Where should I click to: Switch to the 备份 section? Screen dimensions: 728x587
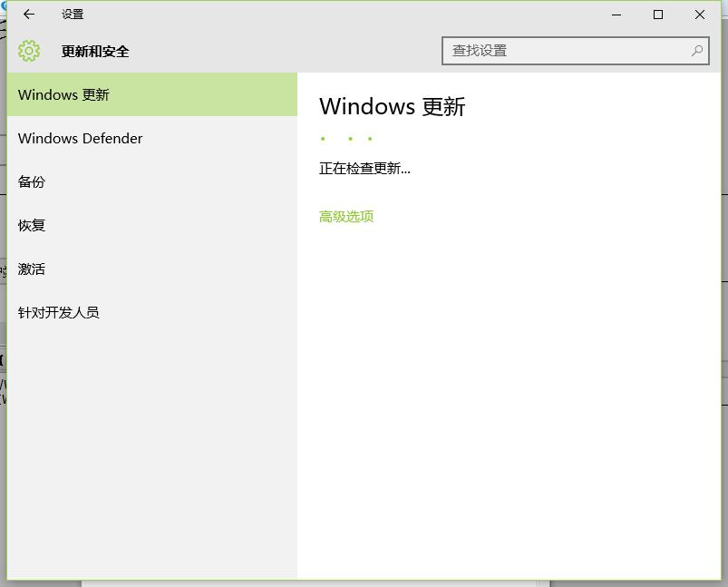tap(32, 181)
